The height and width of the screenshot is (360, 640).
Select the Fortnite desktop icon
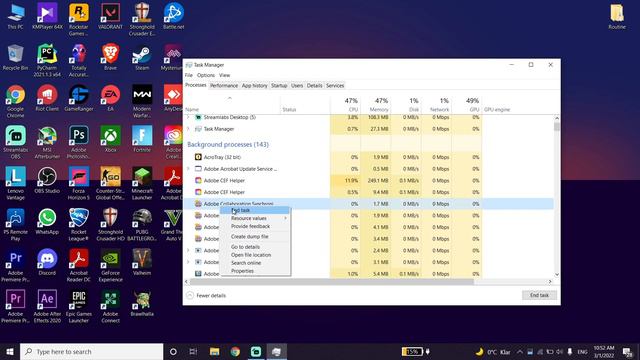142,139
